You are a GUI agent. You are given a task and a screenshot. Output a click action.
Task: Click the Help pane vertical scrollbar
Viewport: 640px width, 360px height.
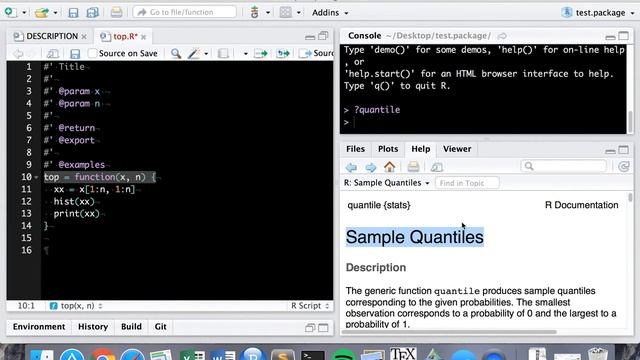631,198
